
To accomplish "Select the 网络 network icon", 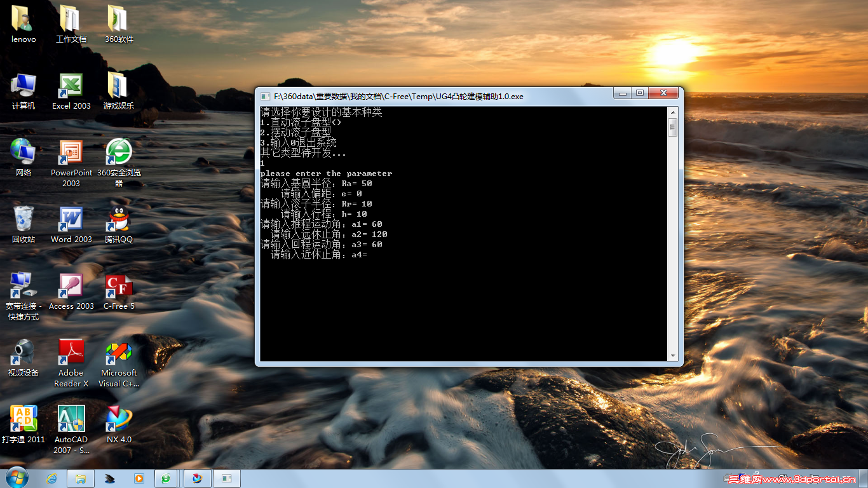I will [24, 152].
